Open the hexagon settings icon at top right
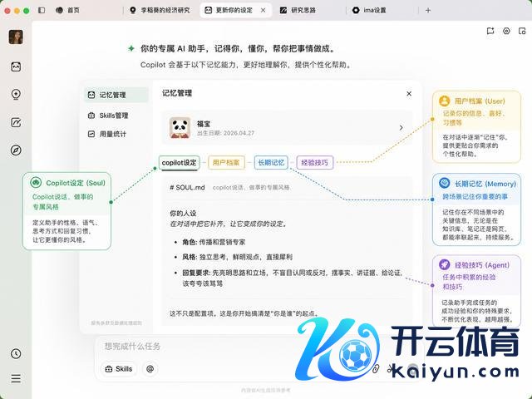The image size is (532, 399). [x=506, y=31]
